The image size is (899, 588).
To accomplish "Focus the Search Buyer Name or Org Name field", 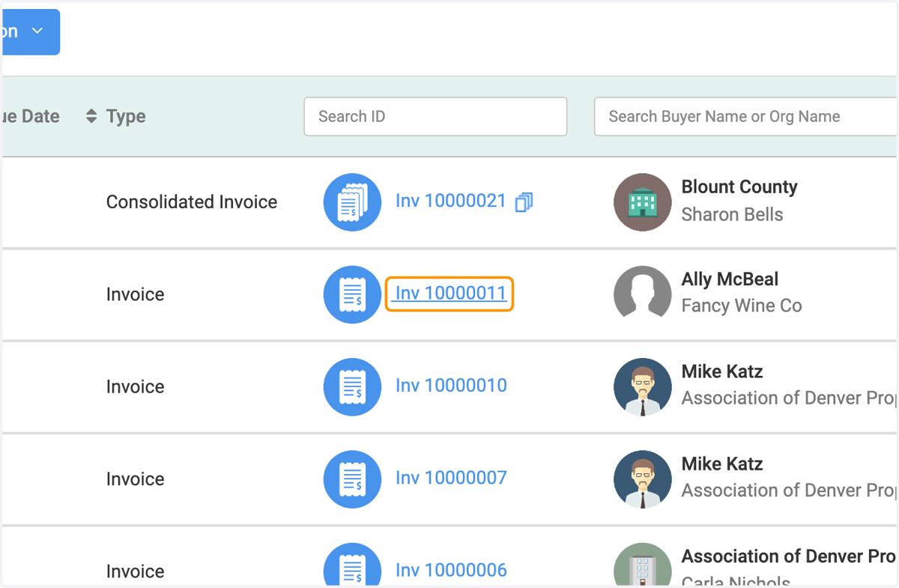I will (x=746, y=116).
